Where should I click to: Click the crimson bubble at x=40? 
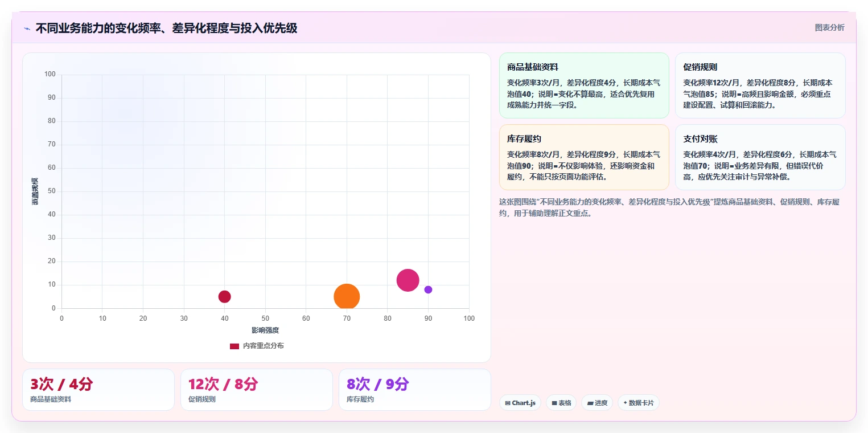[225, 296]
